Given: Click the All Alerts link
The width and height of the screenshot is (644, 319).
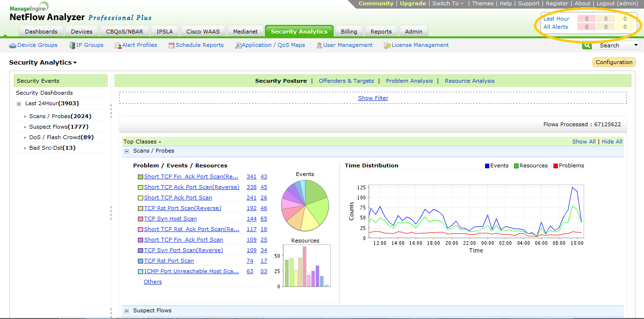Looking at the screenshot, I should point(555,27).
